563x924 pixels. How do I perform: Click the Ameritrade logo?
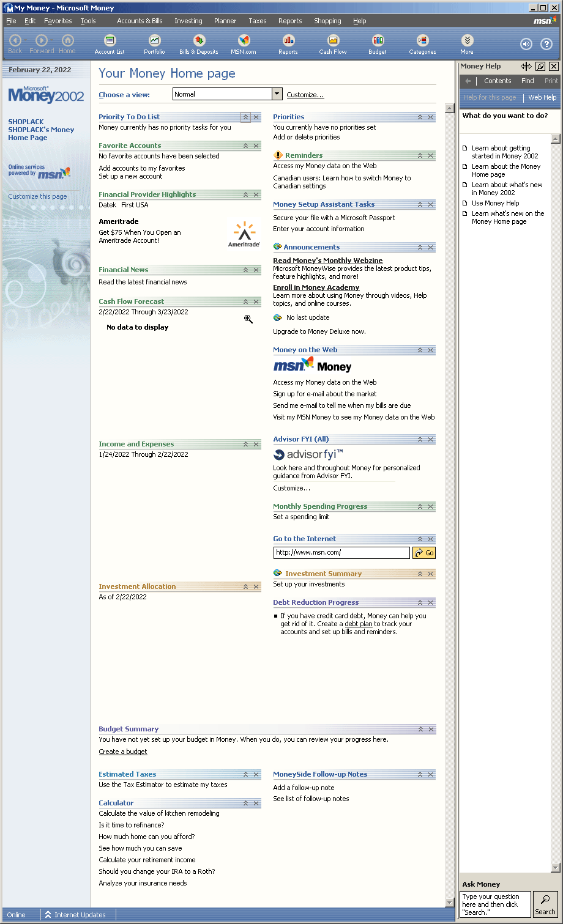244,234
